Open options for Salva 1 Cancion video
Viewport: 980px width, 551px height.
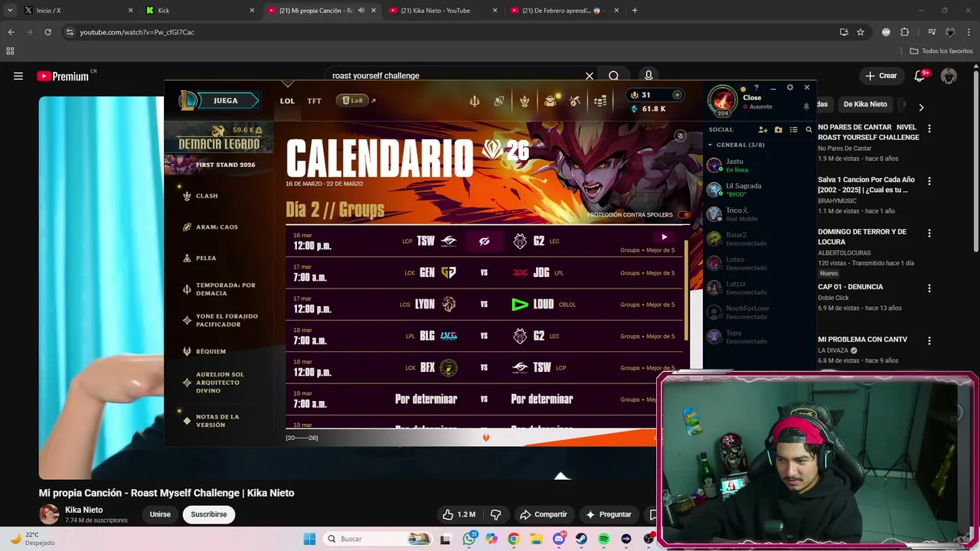point(929,181)
